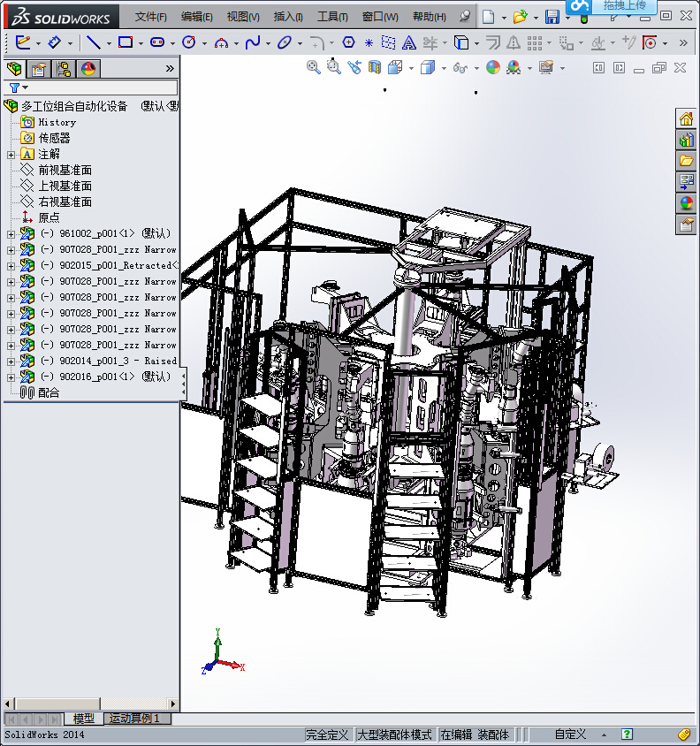Select the Text sketch tool
Screen dimensions: 700x746
point(408,42)
